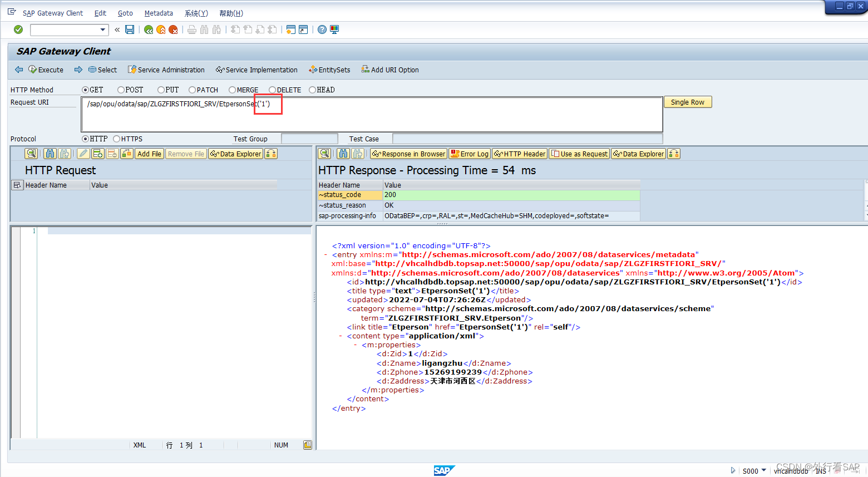Click the pencil edit icon in HTTP Request
The height and width of the screenshot is (477, 868).
[x=83, y=154]
